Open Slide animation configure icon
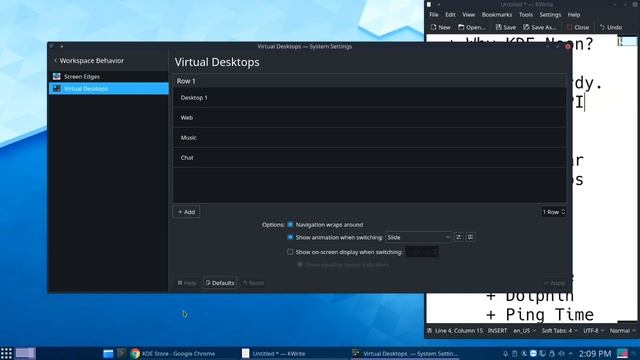Image resolution: width=640 pixels, height=360 pixels. click(458, 237)
